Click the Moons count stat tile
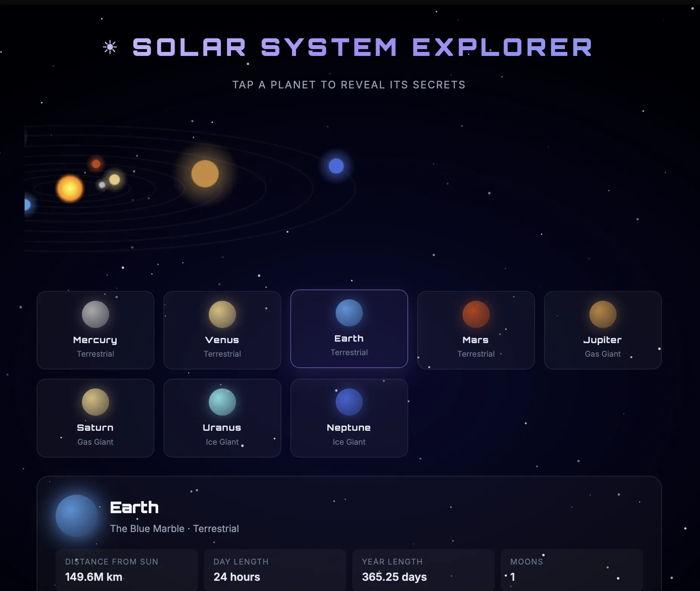The image size is (700, 591). click(x=572, y=570)
